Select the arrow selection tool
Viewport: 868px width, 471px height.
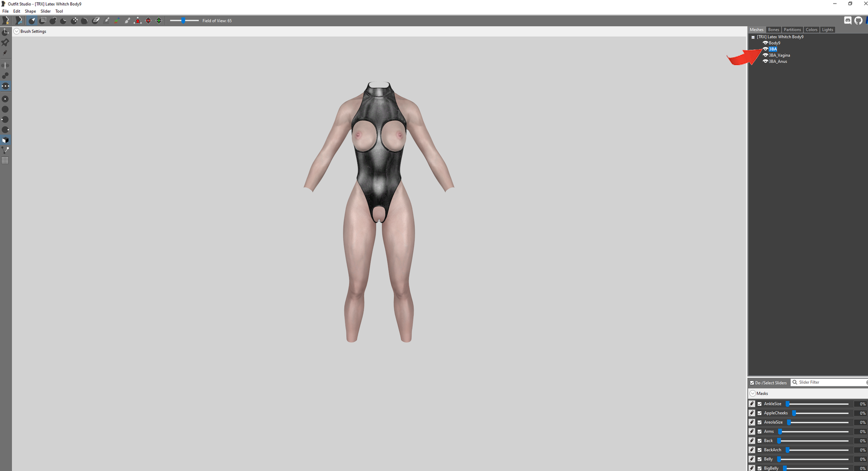[x=32, y=20]
